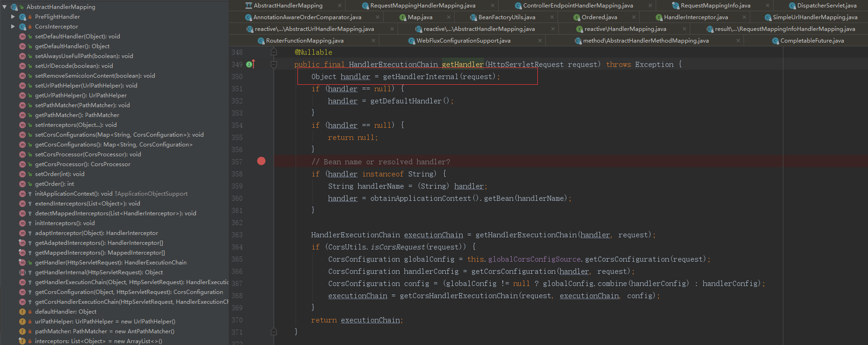Click getHandlerInternal call at line 350
The width and height of the screenshot is (868, 345).
(420, 77)
